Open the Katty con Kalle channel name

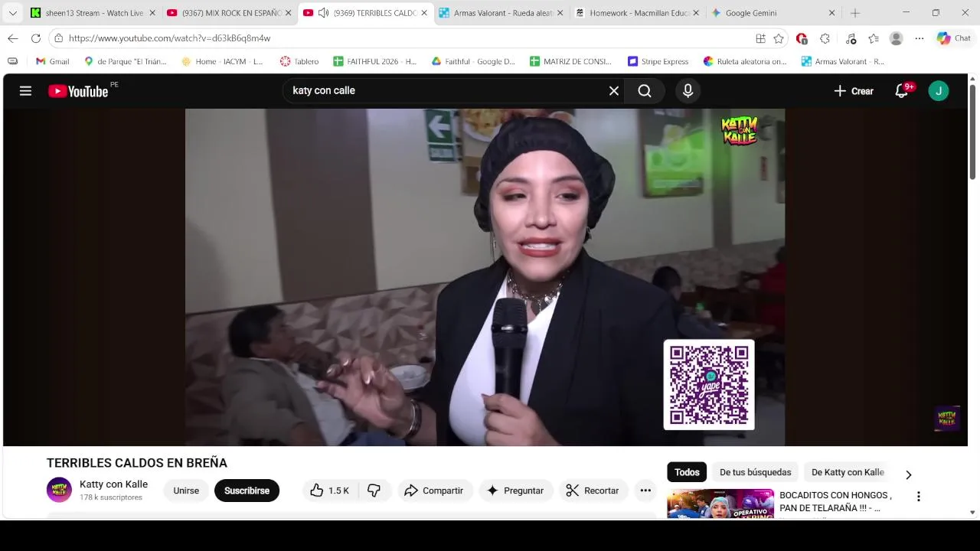point(113,484)
